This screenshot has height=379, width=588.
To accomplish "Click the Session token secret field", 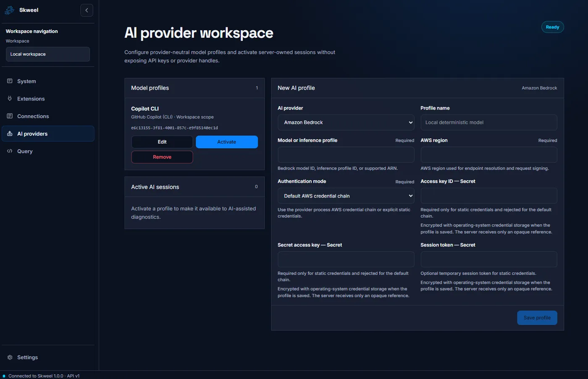I will (x=489, y=259).
